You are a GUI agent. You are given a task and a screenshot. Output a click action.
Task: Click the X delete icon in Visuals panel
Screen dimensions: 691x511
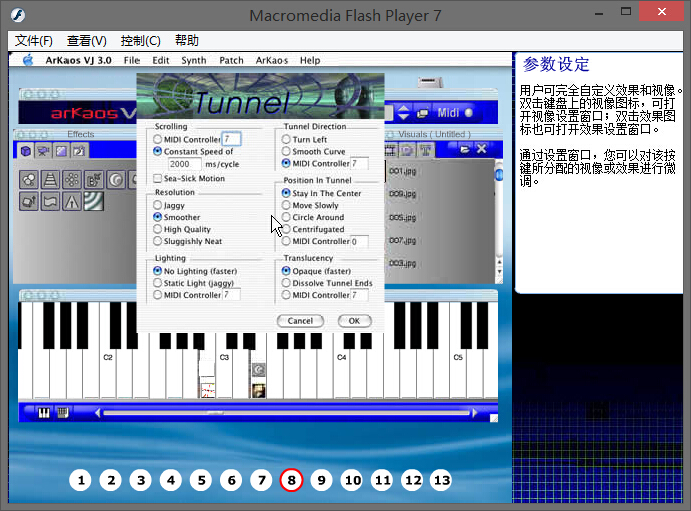coord(482,149)
